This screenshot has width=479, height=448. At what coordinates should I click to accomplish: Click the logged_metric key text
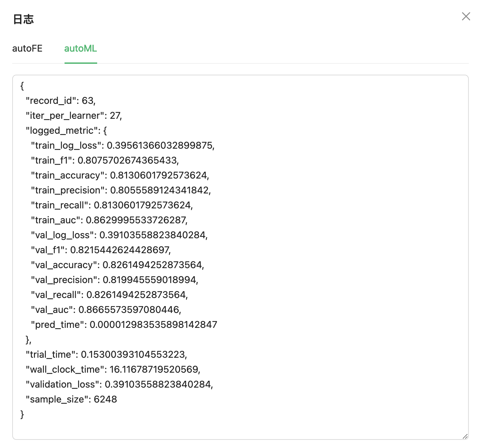coord(61,131)
